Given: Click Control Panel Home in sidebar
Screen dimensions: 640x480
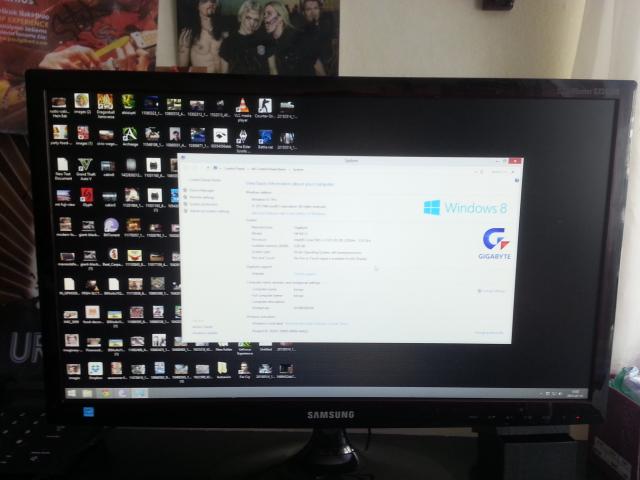Looking at the screenshot, I should click(201, 180).
